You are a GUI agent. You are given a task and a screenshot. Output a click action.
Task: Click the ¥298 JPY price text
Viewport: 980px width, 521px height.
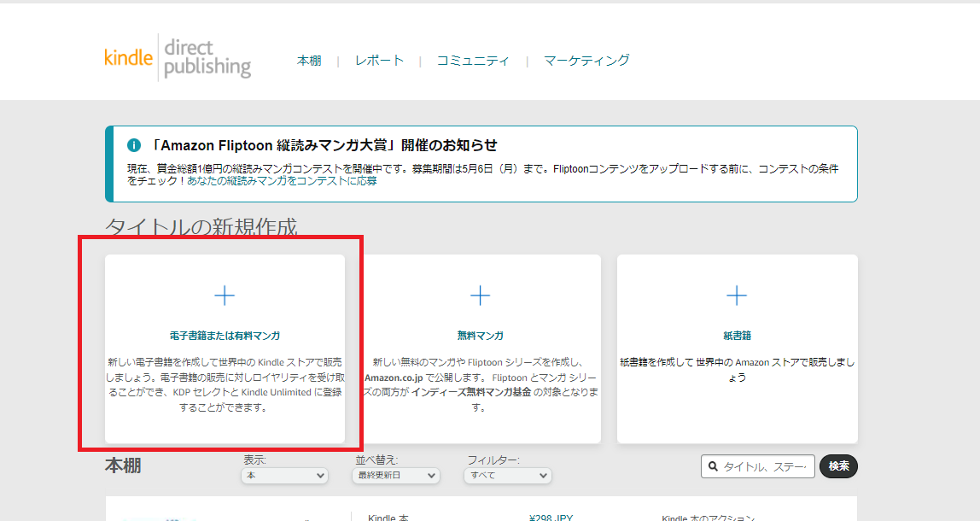click(x=551, y=518)
